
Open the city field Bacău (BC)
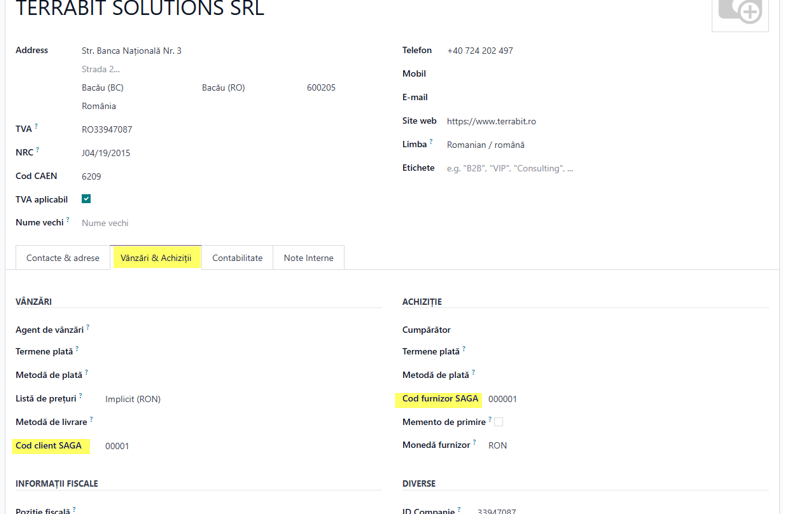(x=102, y=87)
